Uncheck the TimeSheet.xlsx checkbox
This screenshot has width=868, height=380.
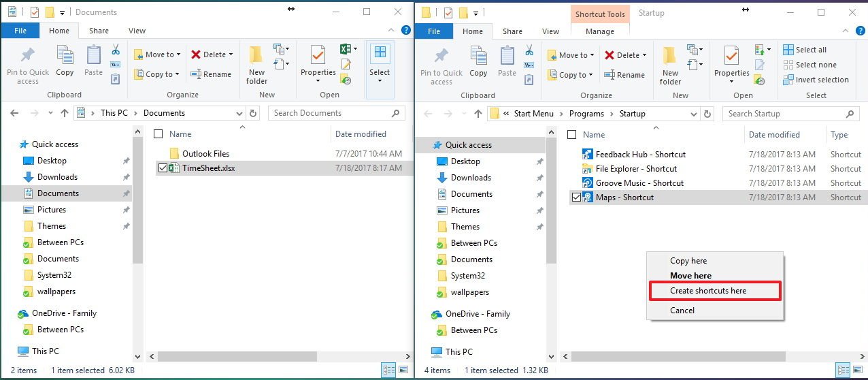(163, 168)
